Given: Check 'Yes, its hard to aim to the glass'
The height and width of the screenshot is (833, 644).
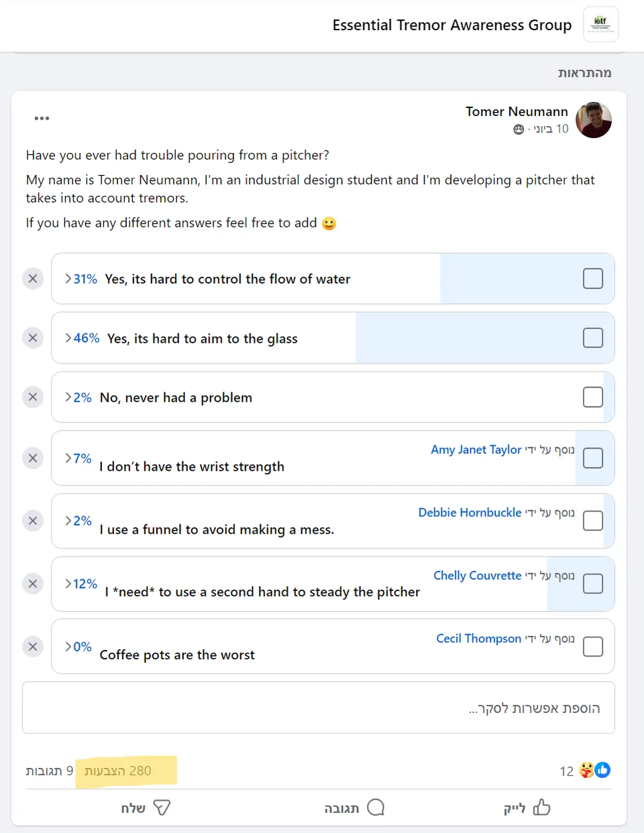Looking at the screenshot, I should pyautogui.click(x=593, y=338).
